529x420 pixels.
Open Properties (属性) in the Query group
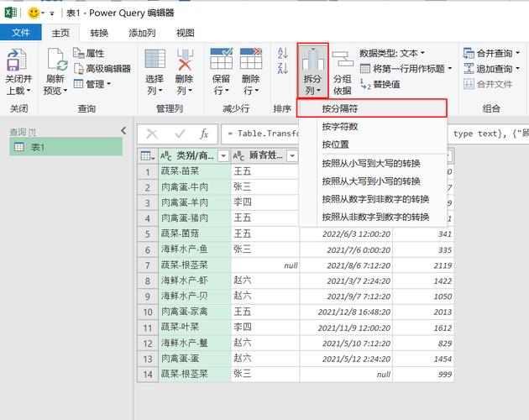pos(89,53)
